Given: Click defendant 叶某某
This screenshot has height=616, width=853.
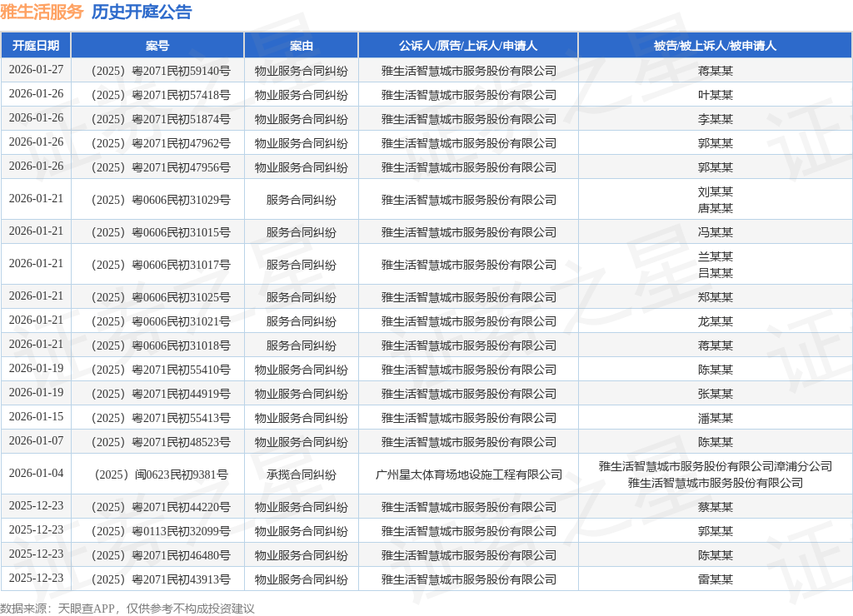Looking at the screenshot, I should 716,95.
